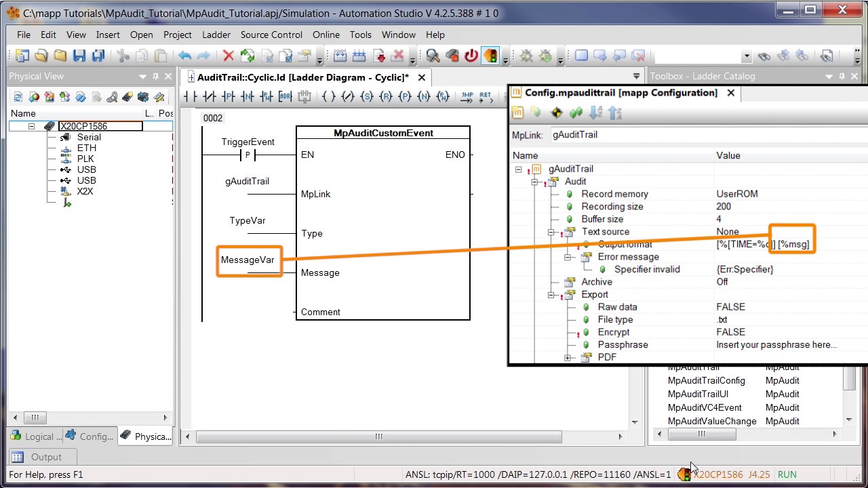
Task: Click the sort ascending A-Z icon
Action: [x=596, y=113]
